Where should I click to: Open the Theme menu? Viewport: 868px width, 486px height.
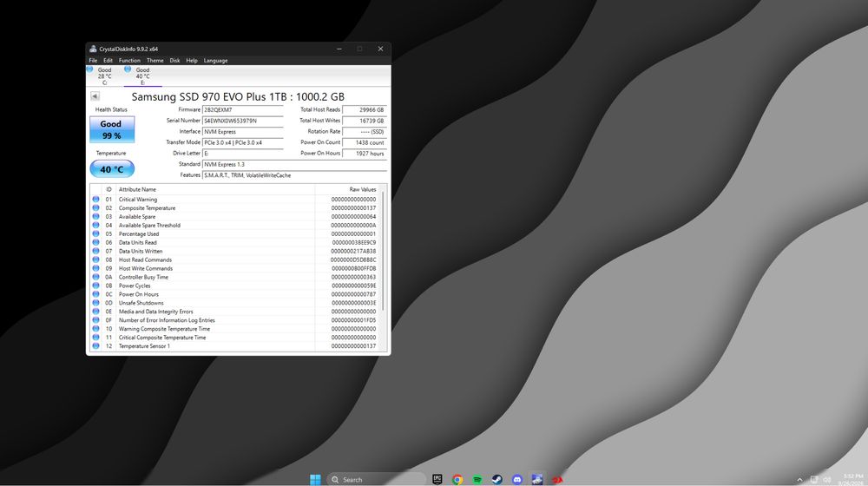coord(155,61)
